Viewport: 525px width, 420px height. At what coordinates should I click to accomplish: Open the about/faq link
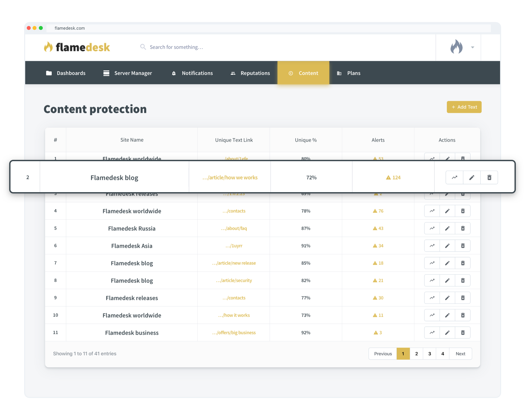234,228
